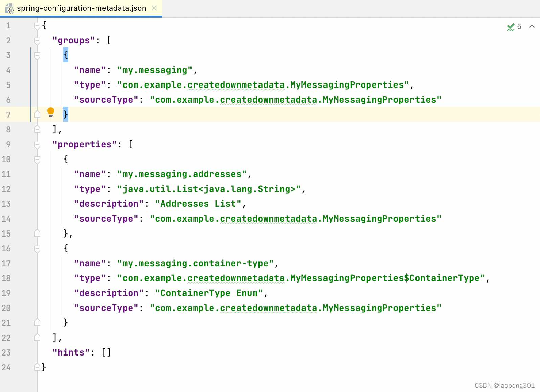Click the "java.util.List<java.lang.String>" type value
This screenshot has width=540, height=392.
[x=209, y=189]
